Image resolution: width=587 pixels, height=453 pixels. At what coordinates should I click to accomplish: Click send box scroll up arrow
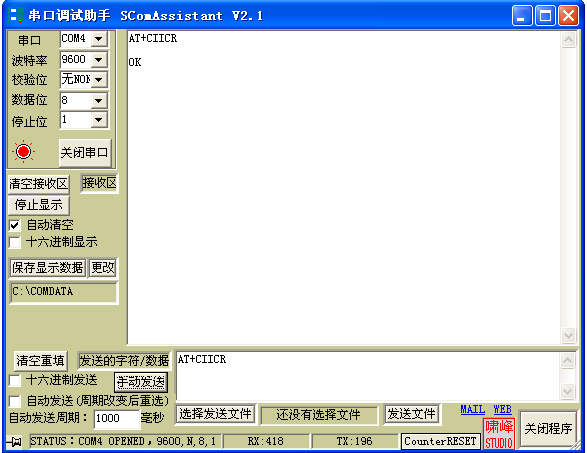coord(568,361)
